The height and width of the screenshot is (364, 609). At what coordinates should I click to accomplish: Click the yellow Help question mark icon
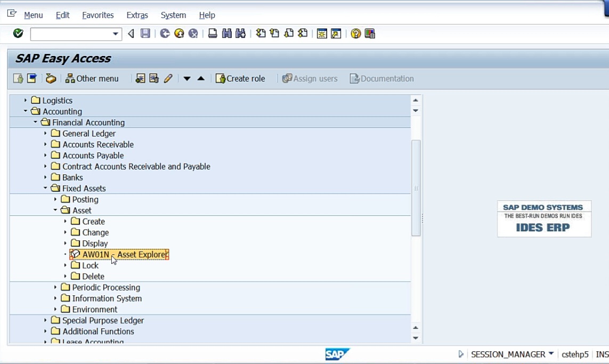point(355,34)
